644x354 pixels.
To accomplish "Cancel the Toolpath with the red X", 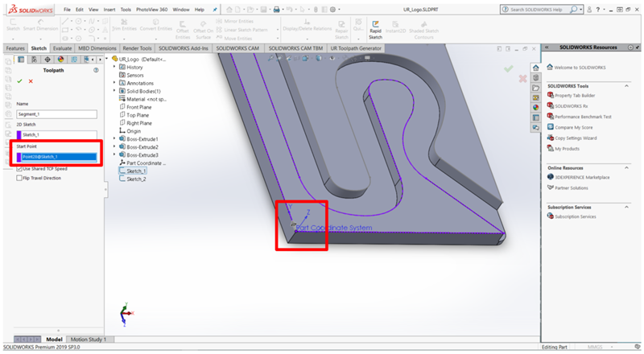I will pos(31,81).
